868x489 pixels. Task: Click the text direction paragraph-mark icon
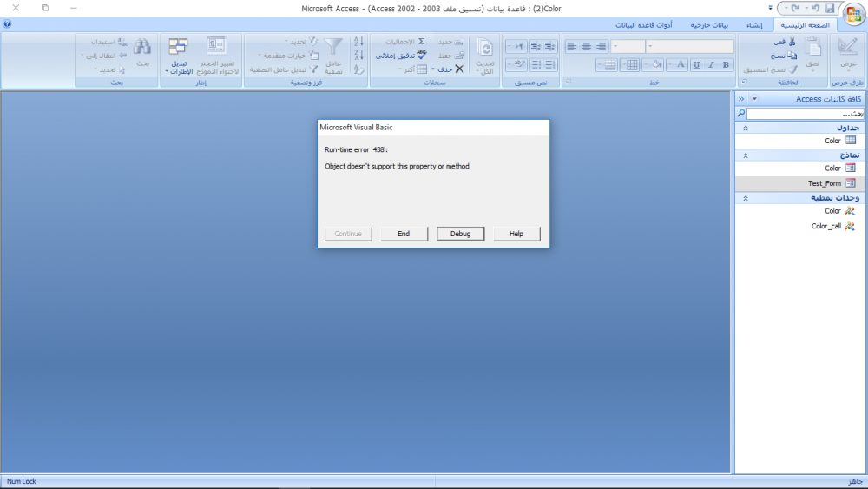(517, 47)
